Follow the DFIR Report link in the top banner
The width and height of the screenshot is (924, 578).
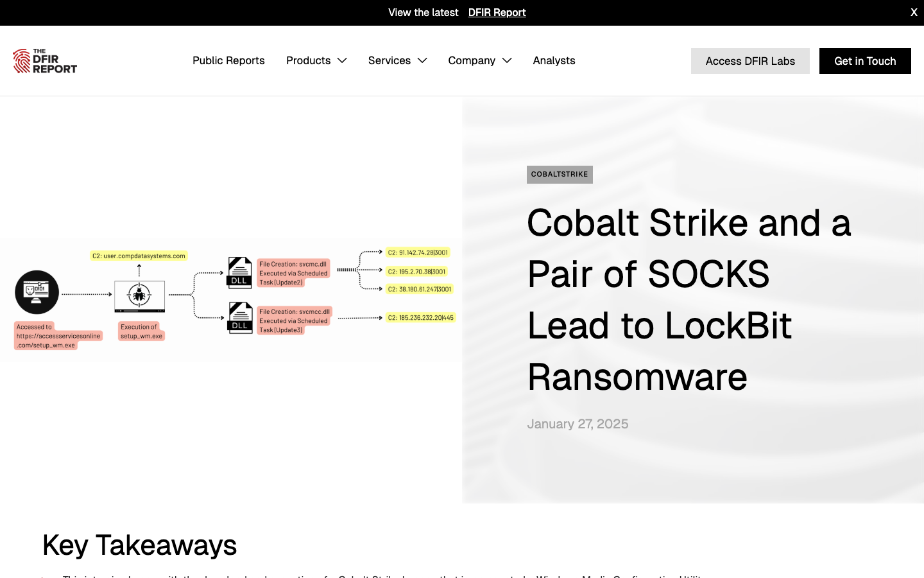click(x=497, y=12)
